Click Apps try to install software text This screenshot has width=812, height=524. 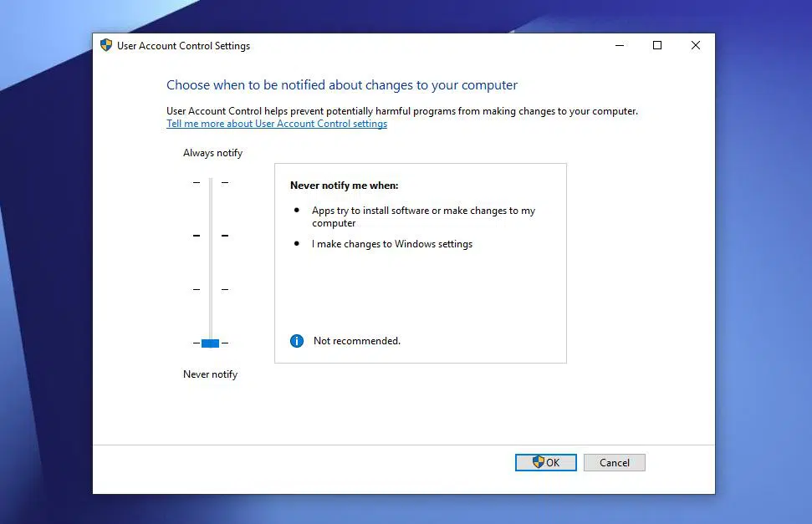point(423,216)
